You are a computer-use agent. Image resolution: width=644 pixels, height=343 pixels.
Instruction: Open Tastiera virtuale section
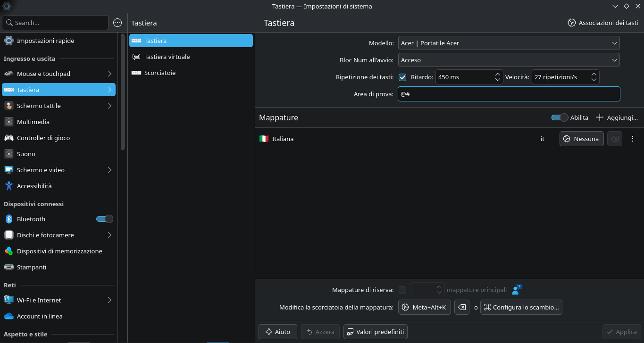(167, 57)
